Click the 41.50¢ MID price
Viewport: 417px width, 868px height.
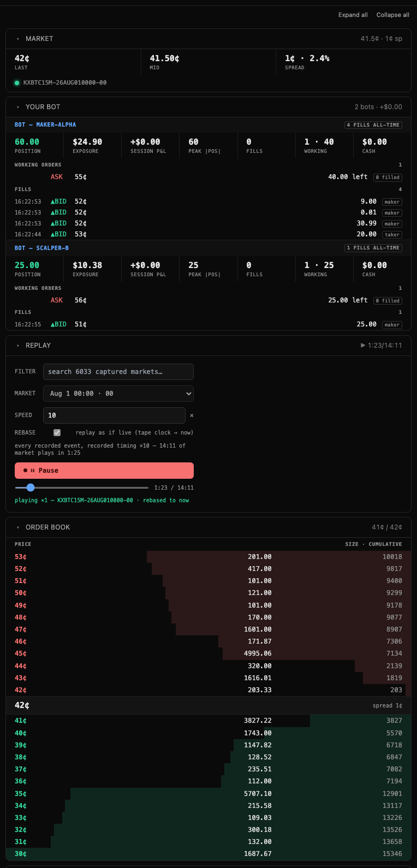(165, 58)
